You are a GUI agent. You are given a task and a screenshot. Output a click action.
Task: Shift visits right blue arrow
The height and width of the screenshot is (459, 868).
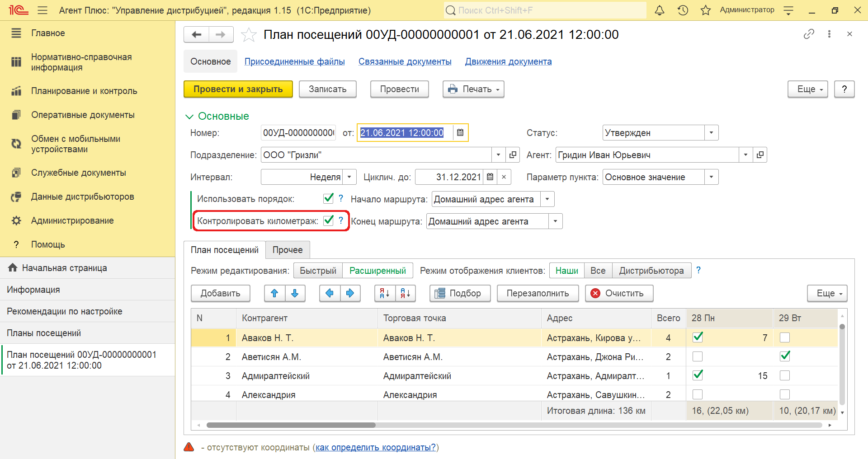pyautogui.click(x=350, y=293)
